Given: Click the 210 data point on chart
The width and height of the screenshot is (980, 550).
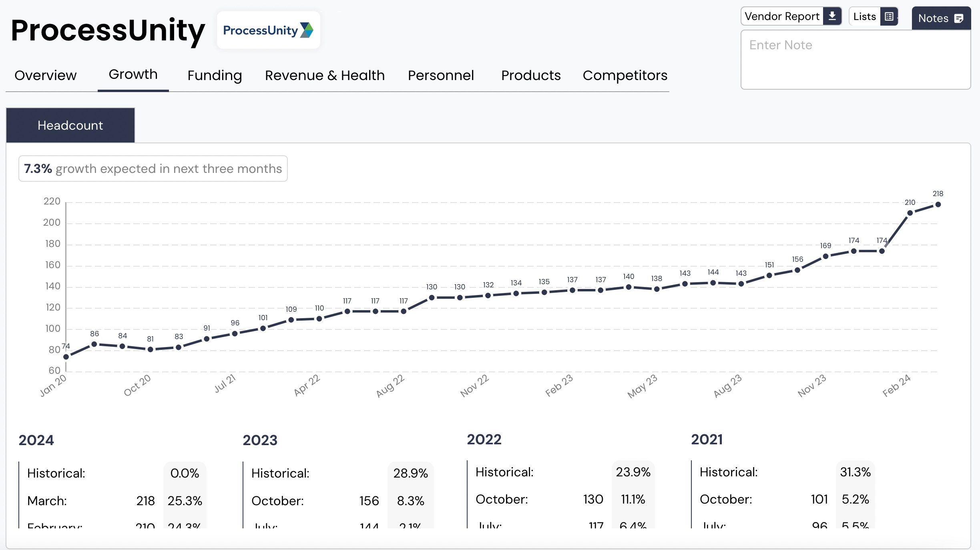Looking at the screenshot, I should [910, 213].
